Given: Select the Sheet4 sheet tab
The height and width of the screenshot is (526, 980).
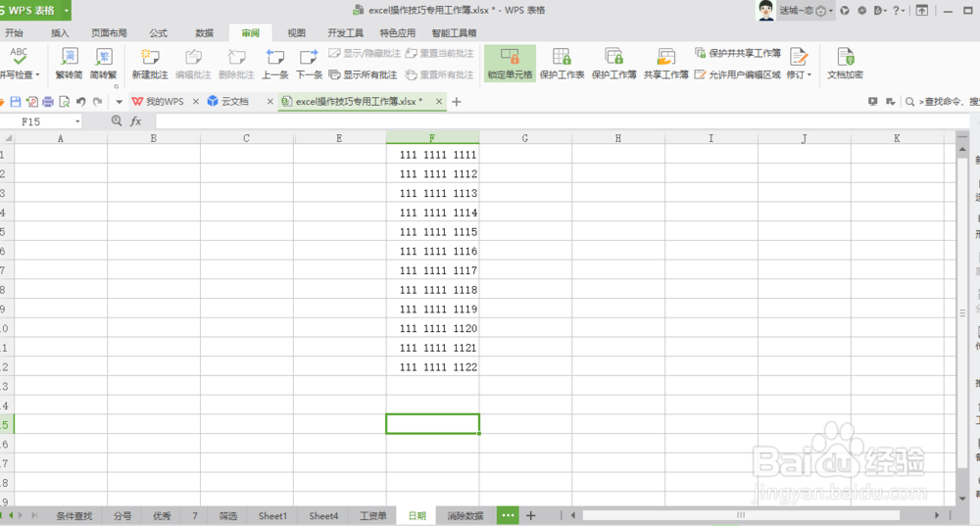Looking at the screenshot, I should (323, 516).
